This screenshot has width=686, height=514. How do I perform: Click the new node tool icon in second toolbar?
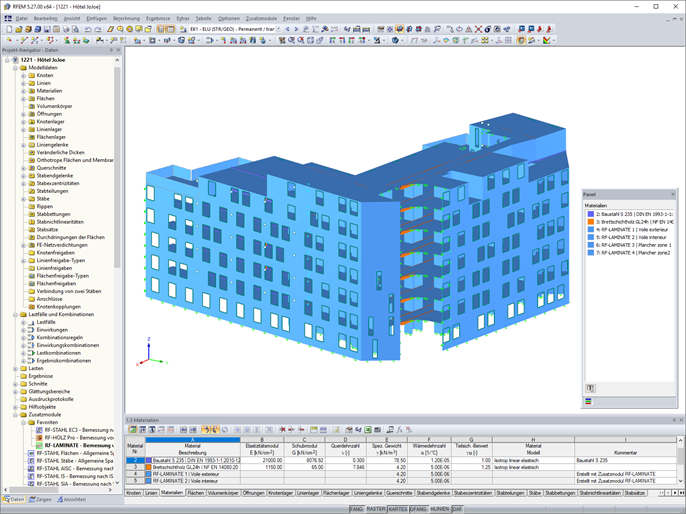coord(9,40)
